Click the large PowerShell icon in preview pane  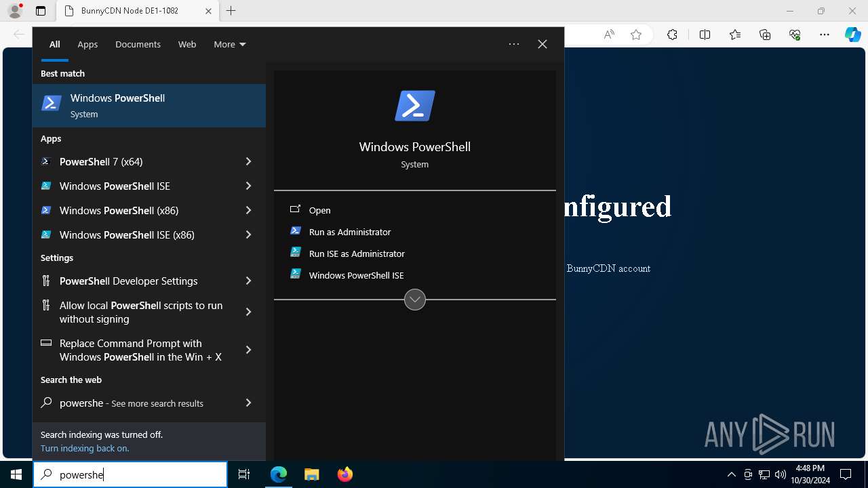(415, 106)
